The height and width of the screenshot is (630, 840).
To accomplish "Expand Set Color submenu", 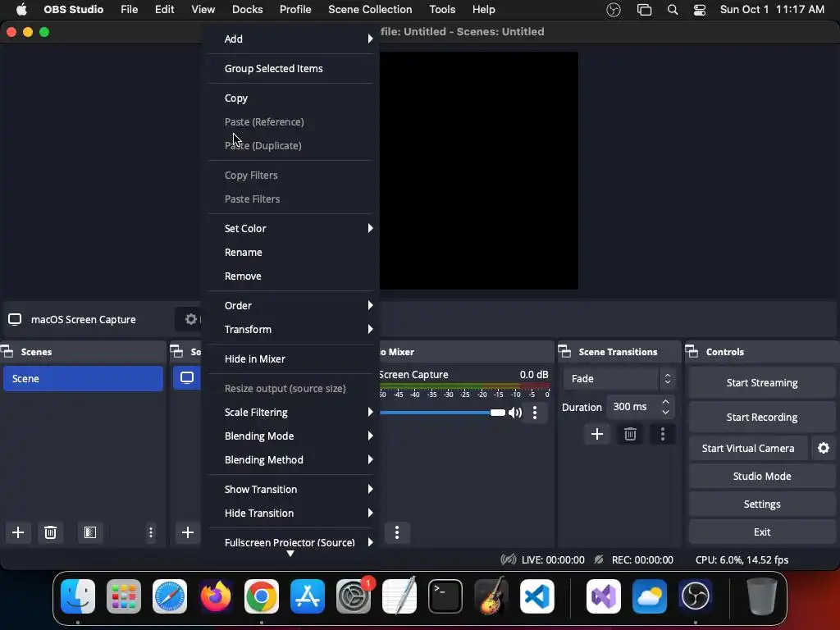I will pyautogui.click(x=290, y=228).
